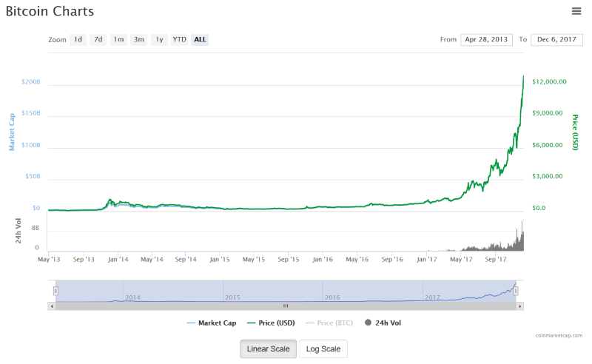Viewport: 592px width, 364px height.
Task: Click the 2017 marker in navigator
Action: pyautogui.click(x=433, y=297)
